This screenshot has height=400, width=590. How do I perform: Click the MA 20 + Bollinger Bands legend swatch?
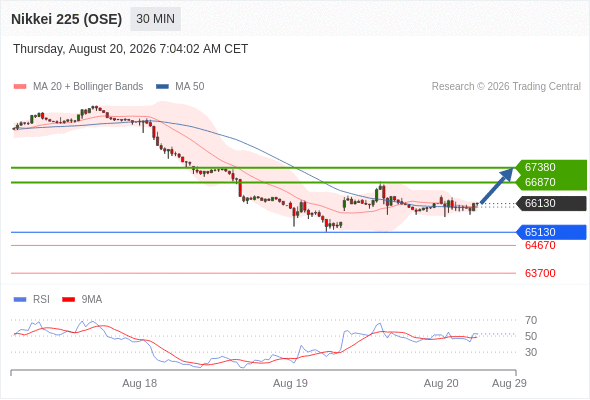click(x=20, y=87)
